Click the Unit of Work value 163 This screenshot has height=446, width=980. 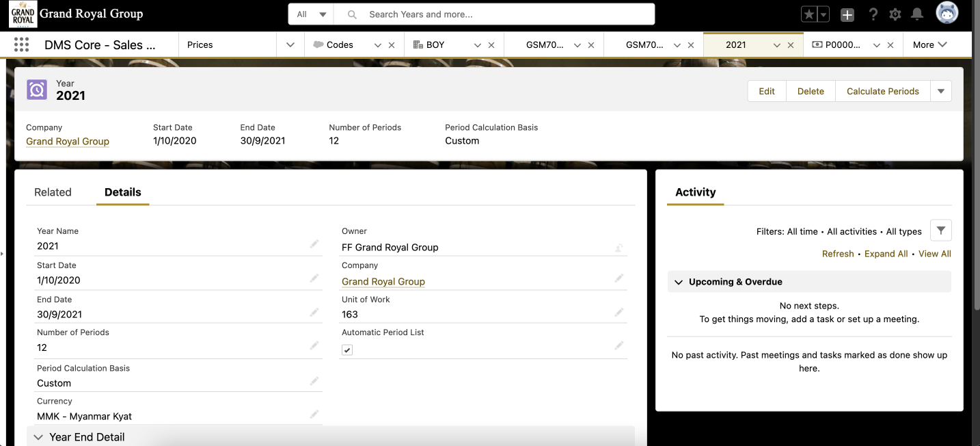(x=350, y=315)
